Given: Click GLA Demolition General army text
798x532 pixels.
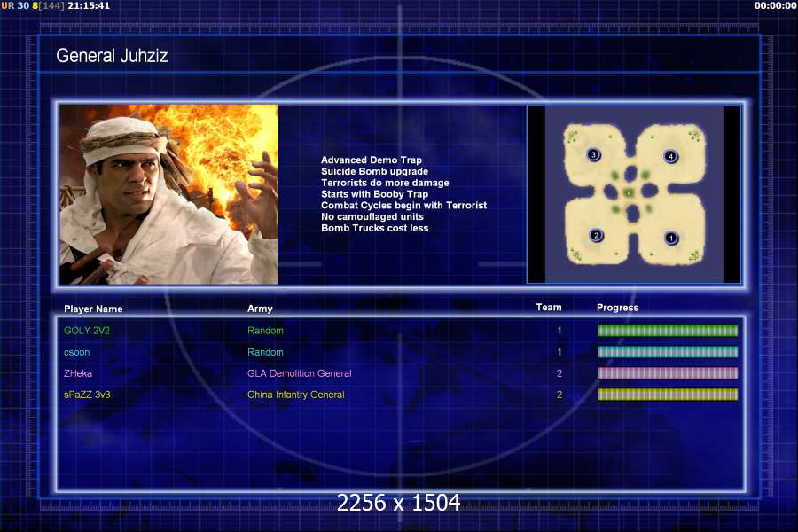Looking at the screenshot, I should click(x=300, y=373).
